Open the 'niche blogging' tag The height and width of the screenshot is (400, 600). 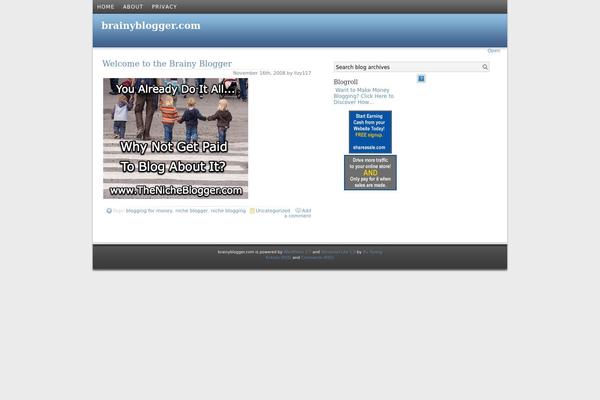pos(228,211)
